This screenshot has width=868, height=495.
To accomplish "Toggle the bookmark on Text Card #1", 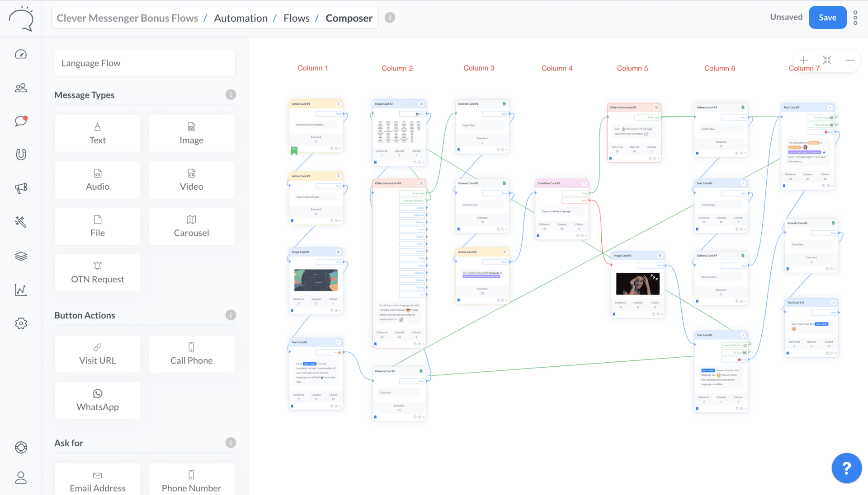I will pyautogui.click(x=292, y=406).
